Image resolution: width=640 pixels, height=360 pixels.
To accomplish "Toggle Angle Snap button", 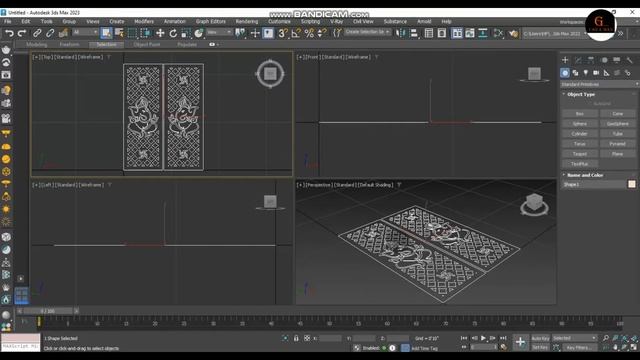I will pyautogui.click(x=296, y=33).
